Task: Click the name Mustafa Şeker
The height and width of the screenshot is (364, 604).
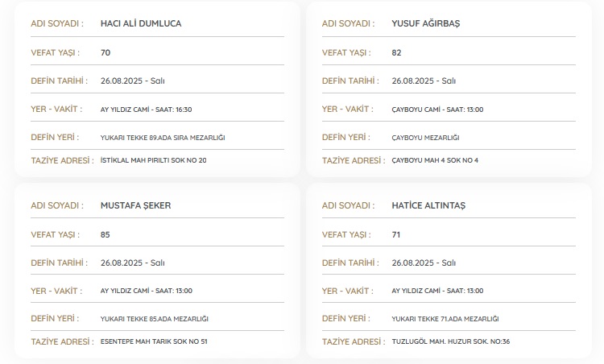Action: [x=135, y=205]
